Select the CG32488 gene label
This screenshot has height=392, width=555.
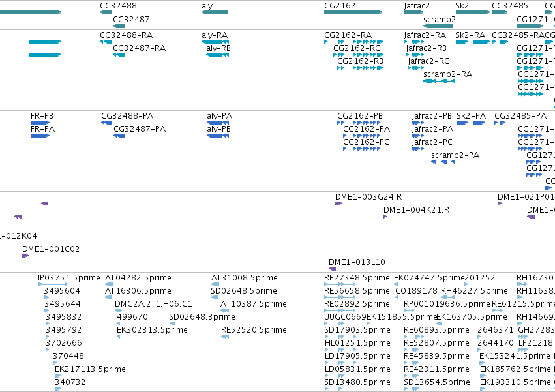point(118,6)
